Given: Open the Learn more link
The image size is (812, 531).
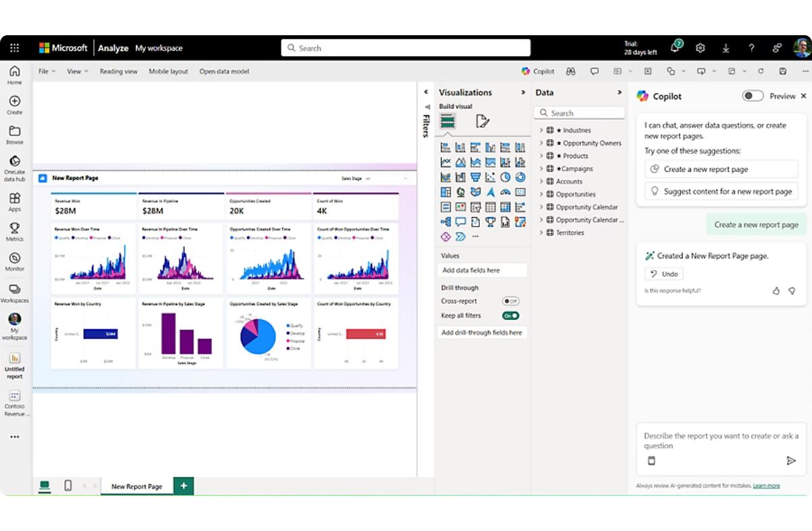Looking at the screenshot, I should tap(766, 486).
